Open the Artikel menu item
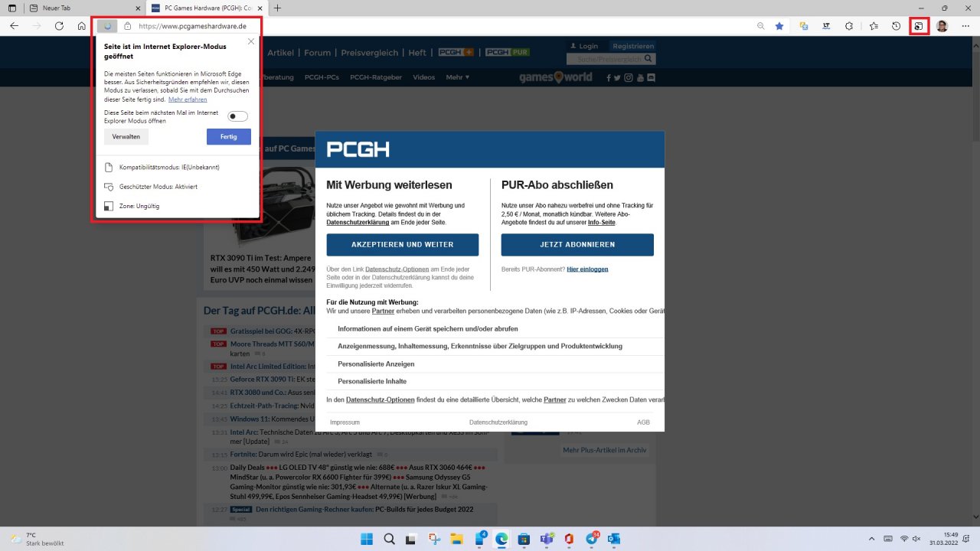The image size is (980, 551). tap(280, 53)
